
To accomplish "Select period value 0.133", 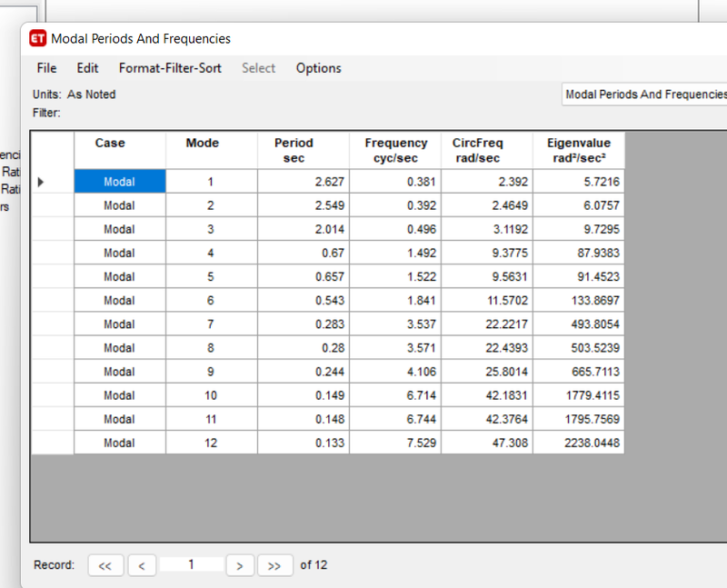I will (x=304, y=443).
